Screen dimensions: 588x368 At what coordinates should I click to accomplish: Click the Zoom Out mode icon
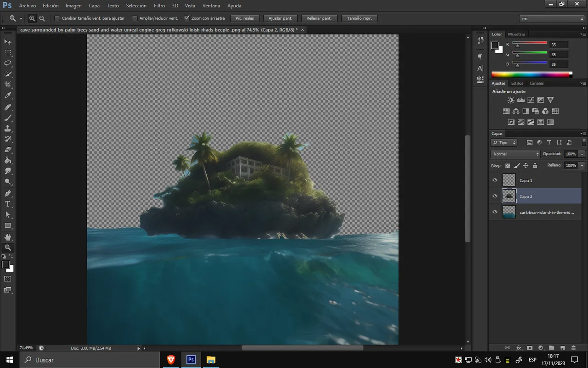coord(42,18)
